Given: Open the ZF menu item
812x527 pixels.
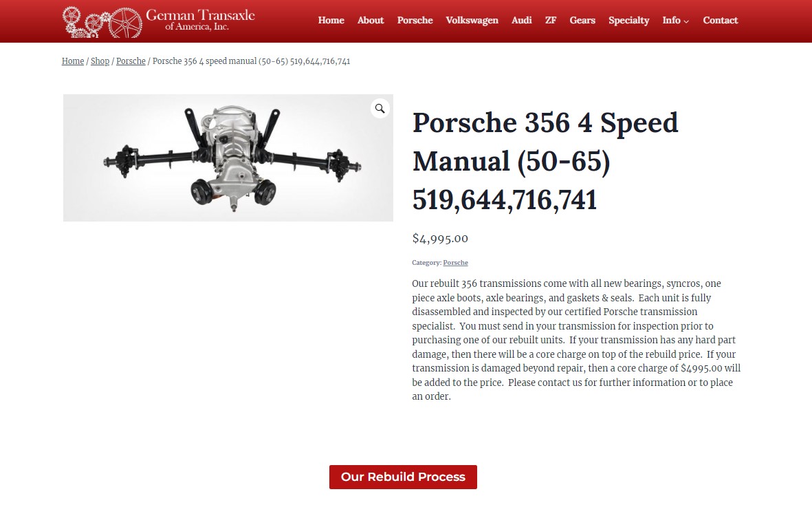Looking at the screenshot, I should pyautogui.click(x=551, y=20).
